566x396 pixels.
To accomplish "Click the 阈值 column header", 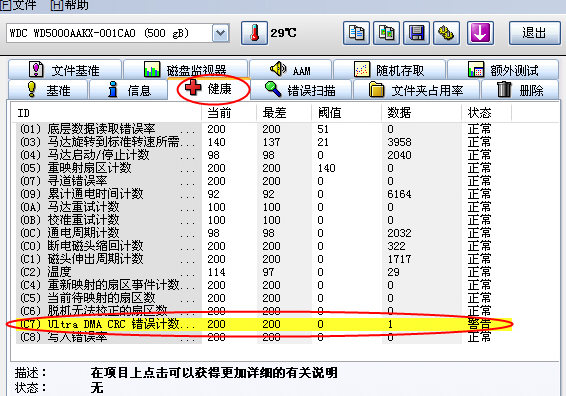I will [347, 113].
